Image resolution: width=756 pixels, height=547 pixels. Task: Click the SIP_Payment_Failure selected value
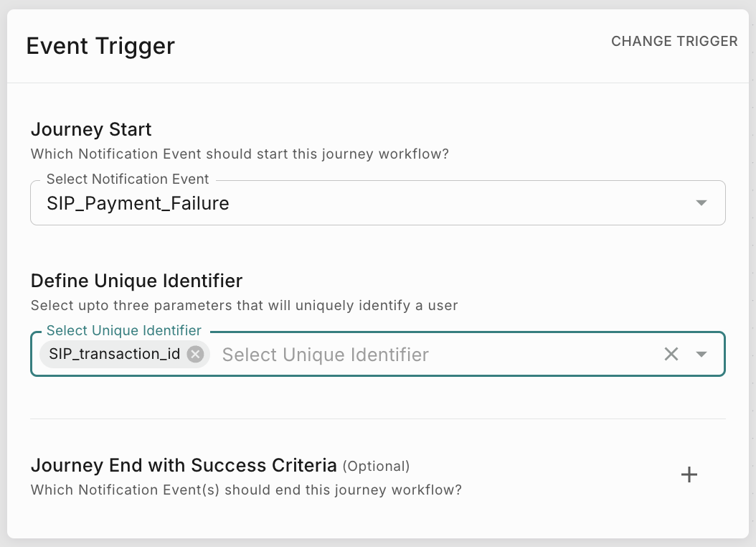(x=138, y=203)
